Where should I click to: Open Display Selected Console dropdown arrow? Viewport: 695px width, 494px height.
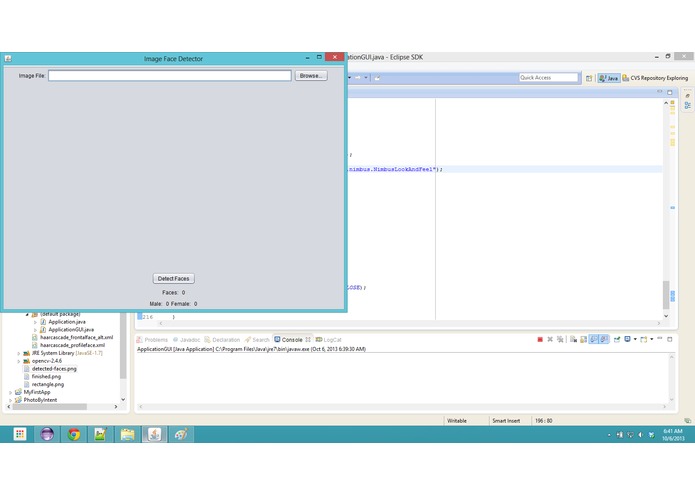[635, 339]
